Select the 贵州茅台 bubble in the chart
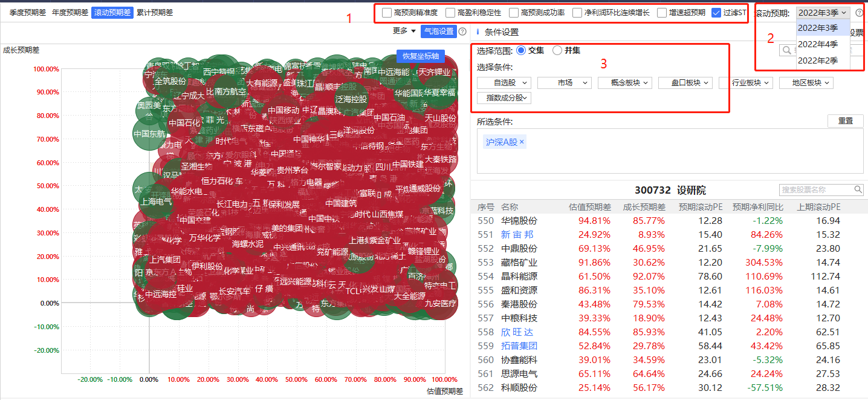This screenshot has height=400, width=868. pyautogui.click(x=293, y=171)
